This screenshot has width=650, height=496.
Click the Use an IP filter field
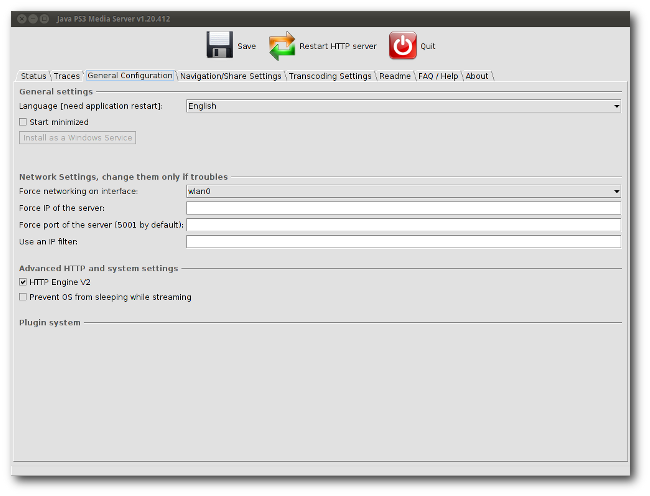point(403,242)
